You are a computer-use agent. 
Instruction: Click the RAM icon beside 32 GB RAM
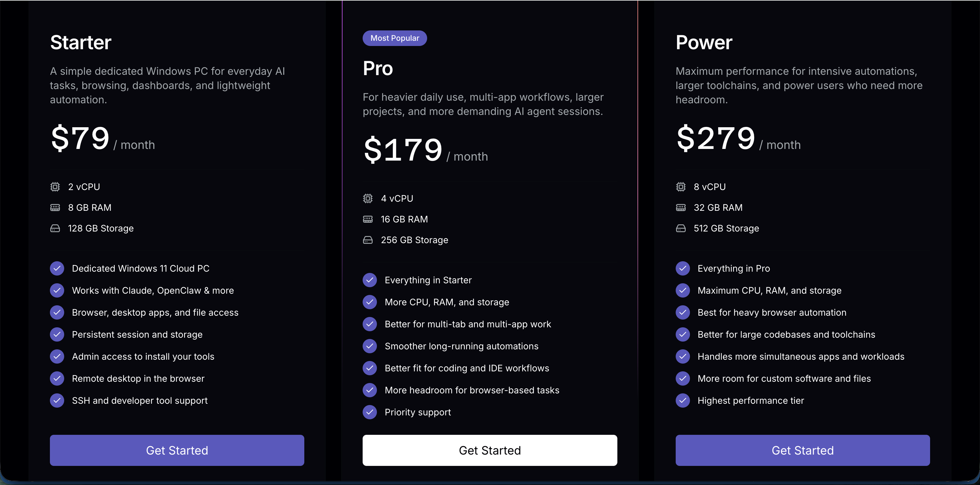pos(681,208)
